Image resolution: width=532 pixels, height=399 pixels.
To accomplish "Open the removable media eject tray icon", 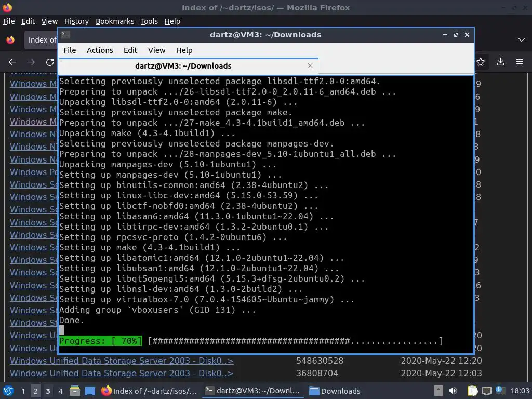I will pos(438,391).
